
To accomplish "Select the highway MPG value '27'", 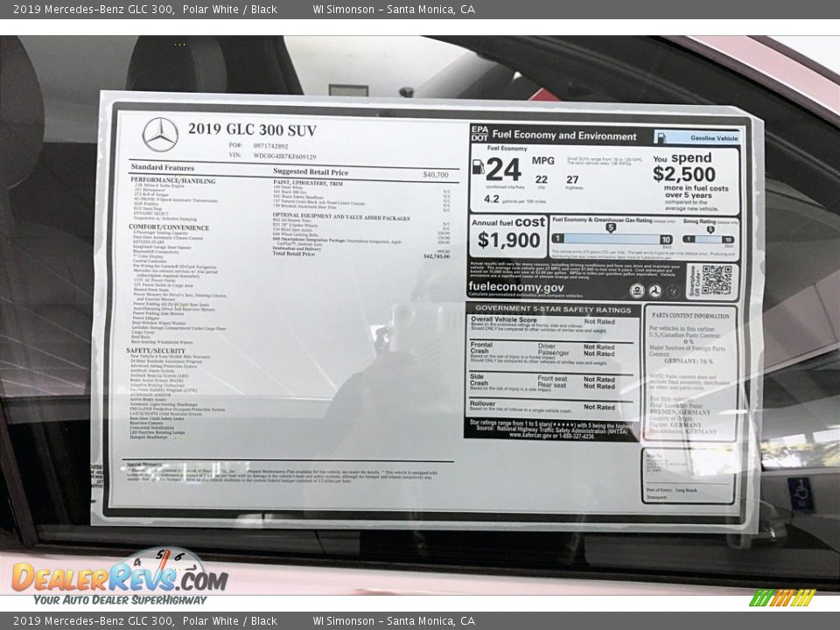I will coord(572,179).
